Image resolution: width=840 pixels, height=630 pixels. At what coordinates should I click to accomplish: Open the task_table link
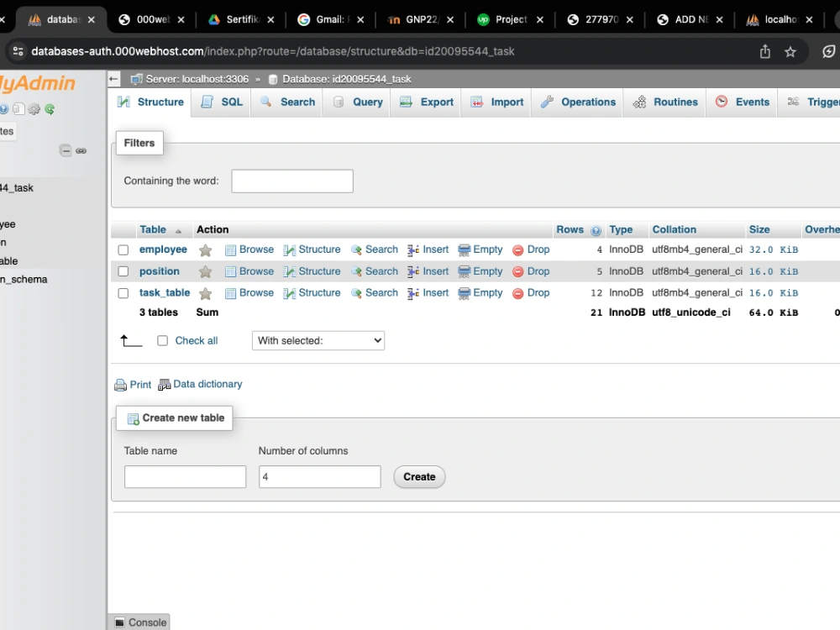pos(165,293)
